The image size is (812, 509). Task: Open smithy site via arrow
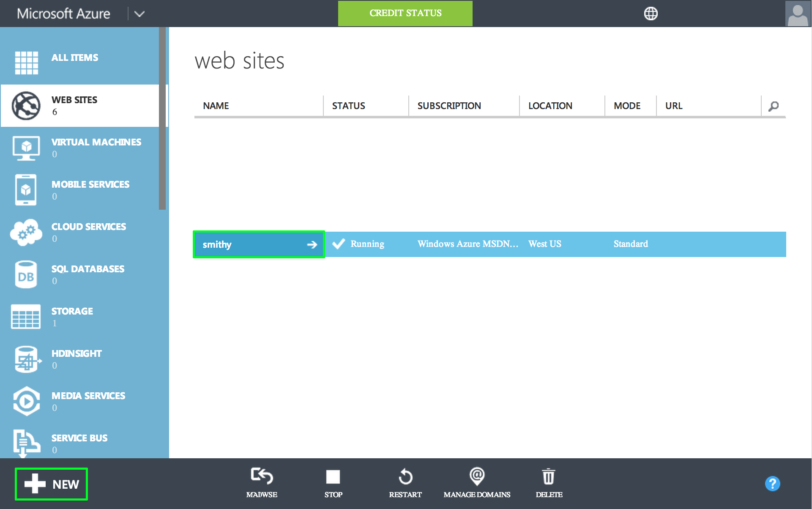coord(312,244)
